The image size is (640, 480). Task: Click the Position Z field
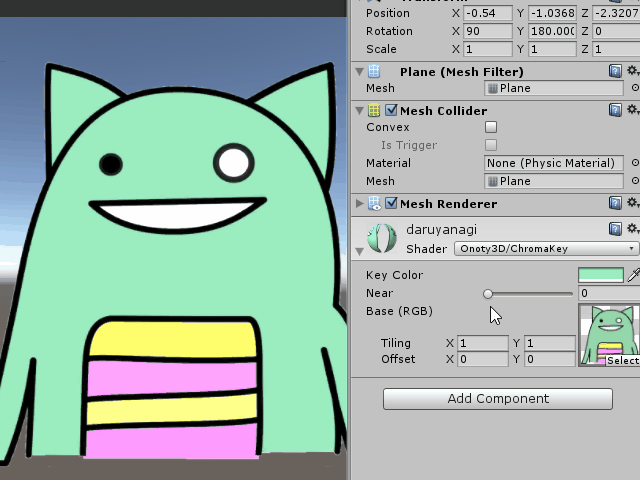tap(616, 13)
